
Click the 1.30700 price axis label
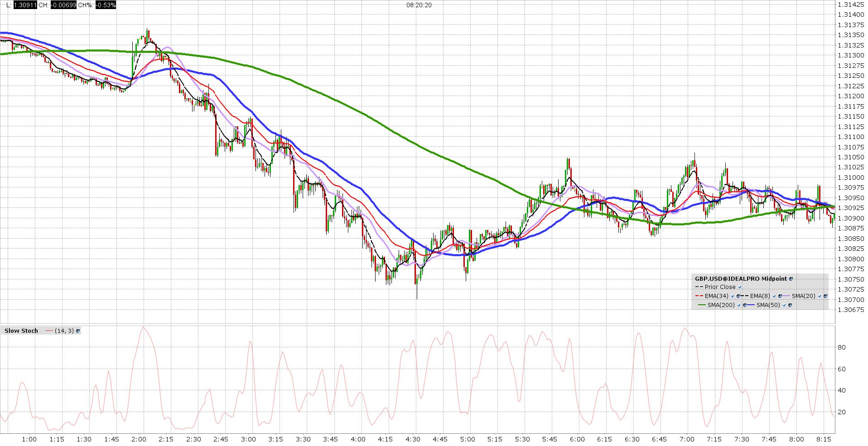pos(851,300)
